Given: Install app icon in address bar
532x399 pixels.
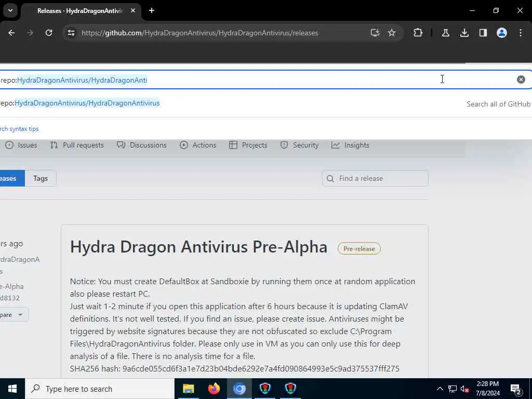Looking at the screenshot, I should (375, 33).
